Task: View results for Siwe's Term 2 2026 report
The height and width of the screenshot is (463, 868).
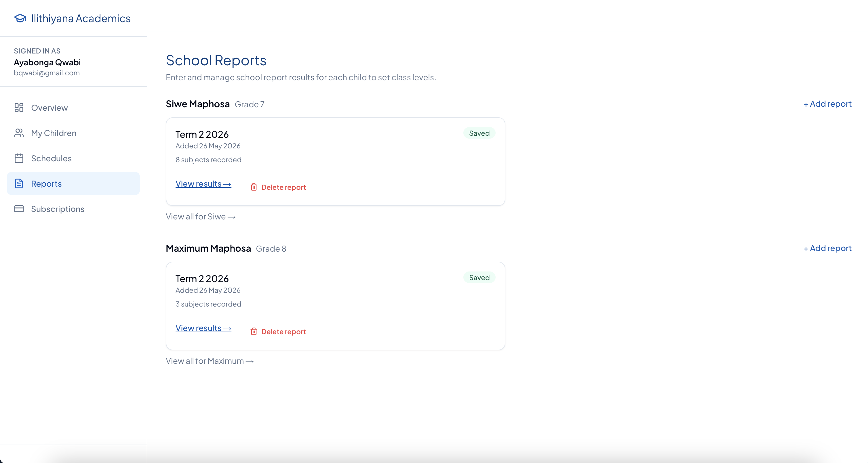Action: pos(203,184)
